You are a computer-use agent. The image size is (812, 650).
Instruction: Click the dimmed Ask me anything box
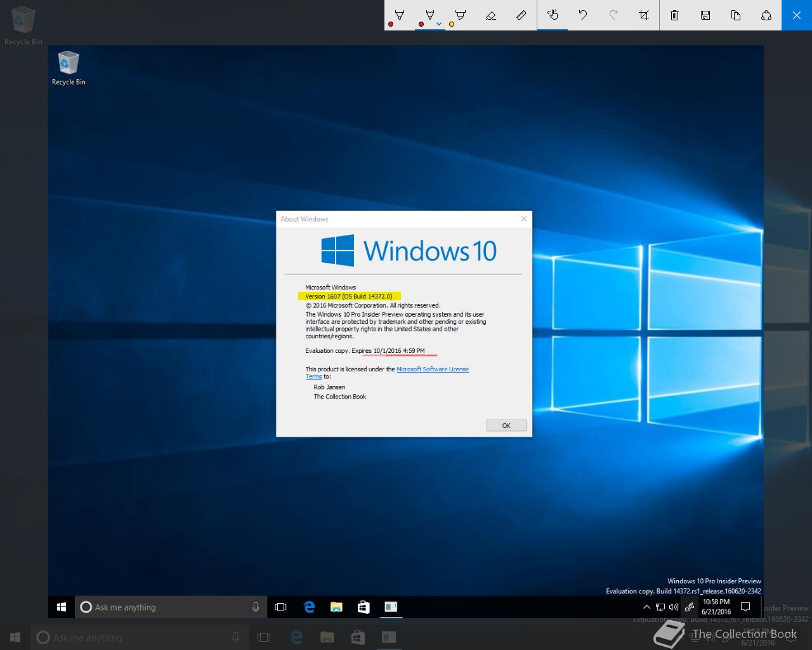pos(139,637)
